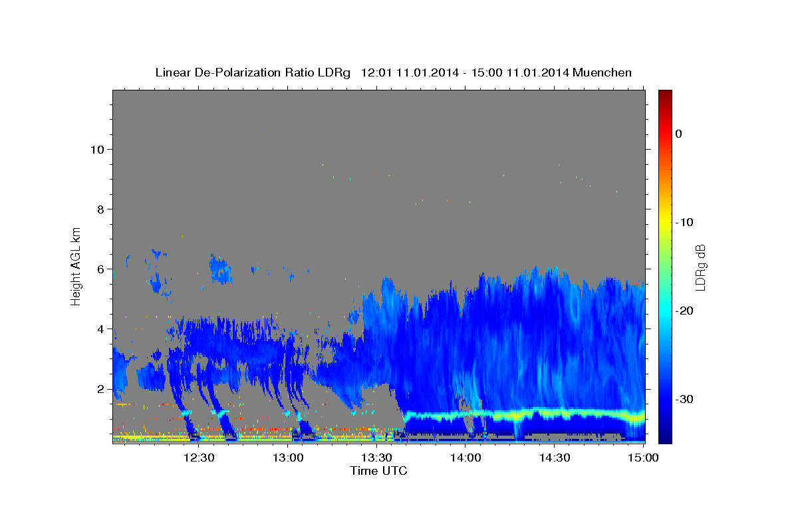Click the colorbar value -10
This screenshot has height=532, width=798.
pyautogui.click(x=685, y=222)
